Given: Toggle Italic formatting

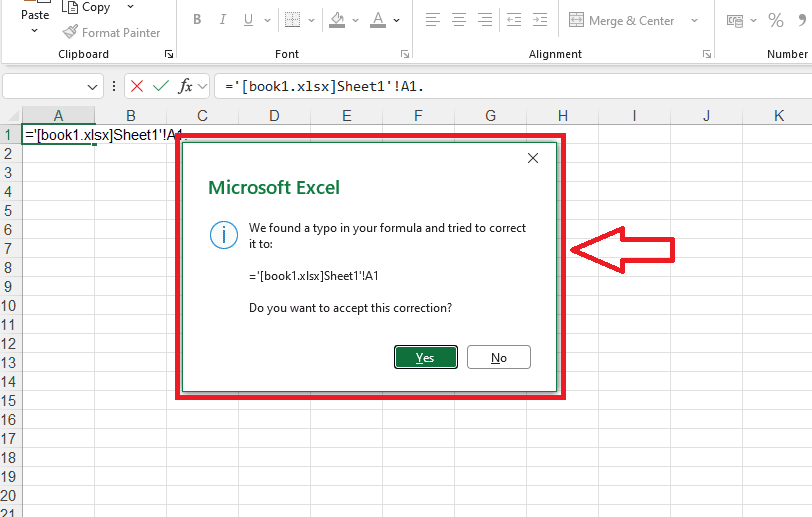Looking at the screenshot, I should click(x=223, y=20).
